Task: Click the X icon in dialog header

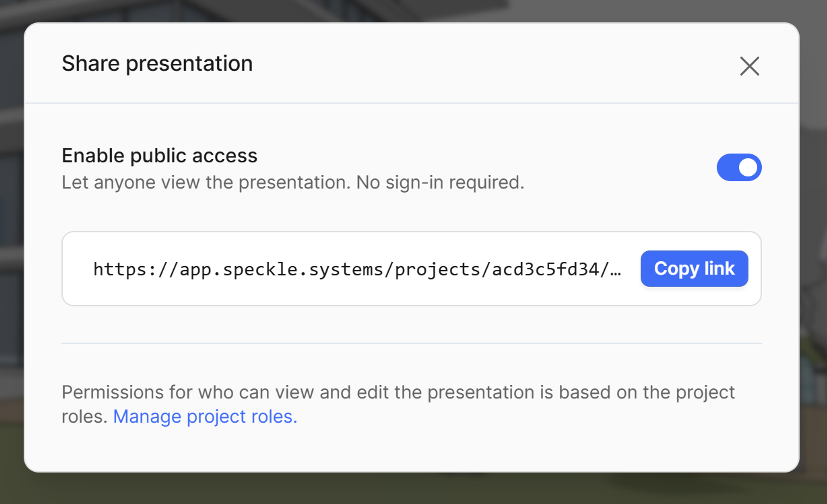Action: pos(750,66)
